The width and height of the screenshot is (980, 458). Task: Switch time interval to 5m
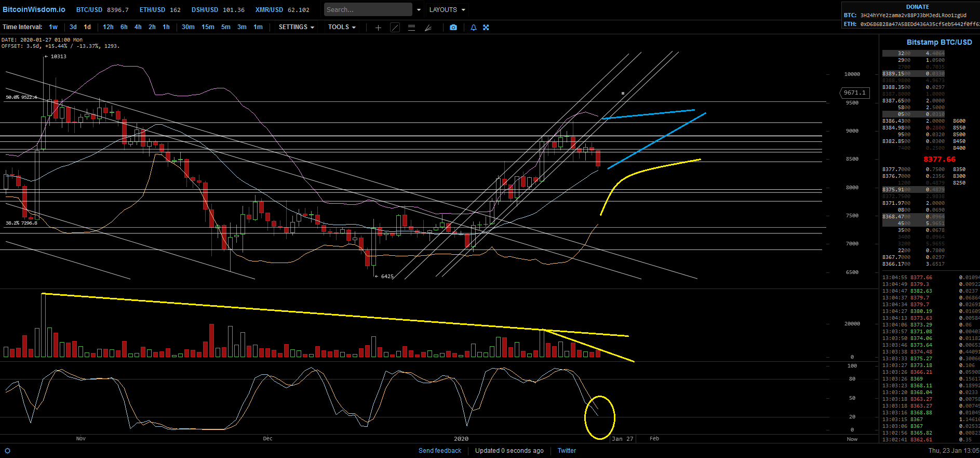point(226,27)
